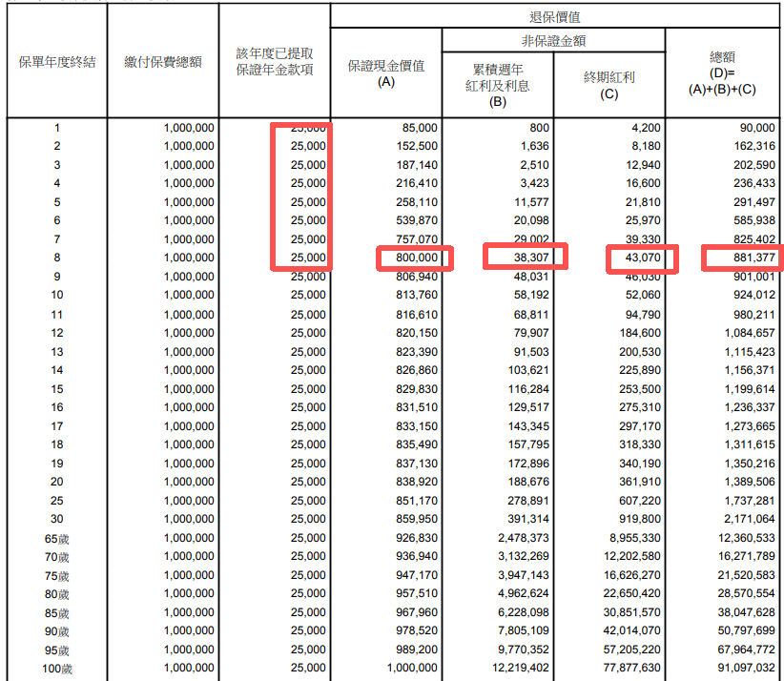784x681 pixels.
Task: Select the highlighted 38,307 dividend cell
Action: (x=525, y=258)
